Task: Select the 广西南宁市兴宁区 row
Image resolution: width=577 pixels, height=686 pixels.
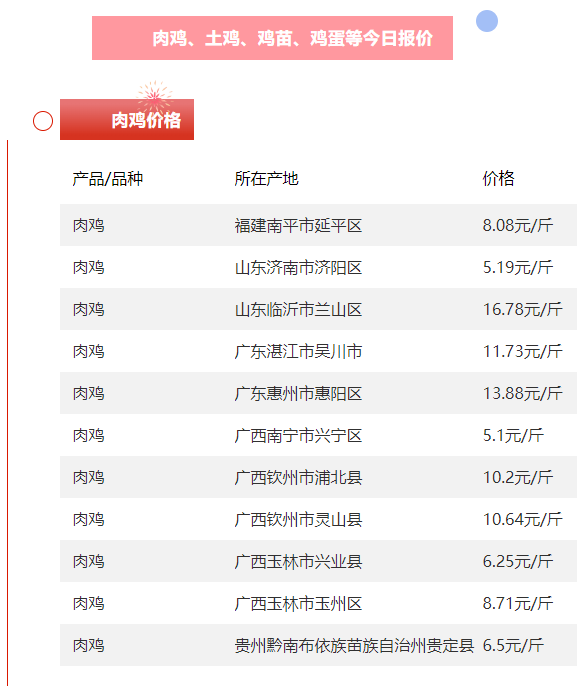Action: point(318,435)
